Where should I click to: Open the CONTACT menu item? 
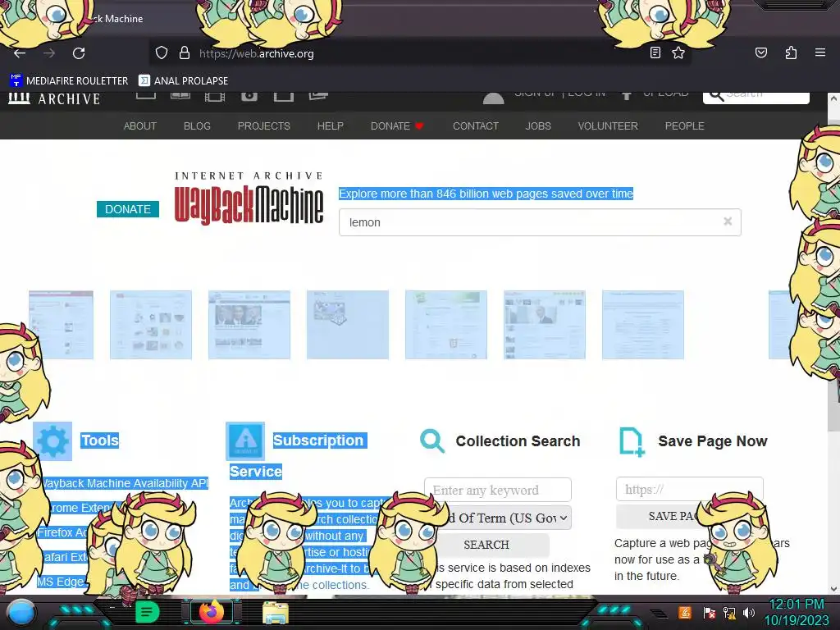tap(476, 126)
